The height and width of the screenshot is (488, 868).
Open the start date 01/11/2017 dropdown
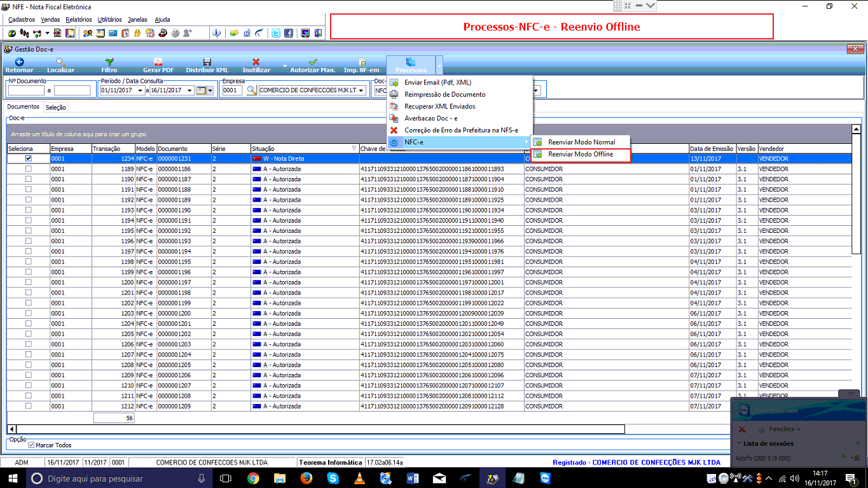140,91
